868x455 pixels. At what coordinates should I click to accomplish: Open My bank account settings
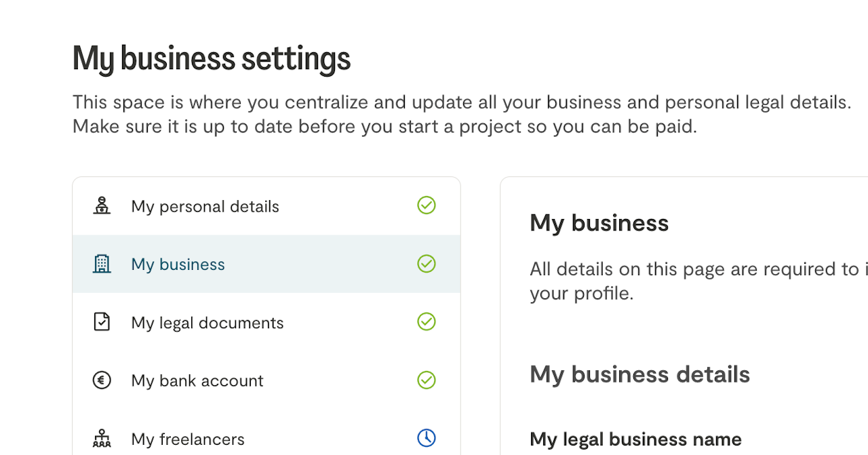(197, 381)
